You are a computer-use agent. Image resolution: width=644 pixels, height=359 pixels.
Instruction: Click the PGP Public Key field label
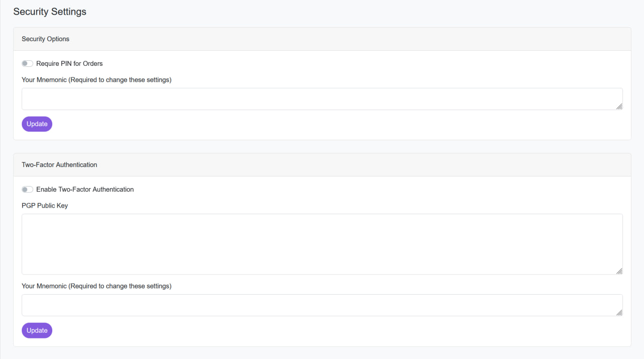tap(45, 206)
